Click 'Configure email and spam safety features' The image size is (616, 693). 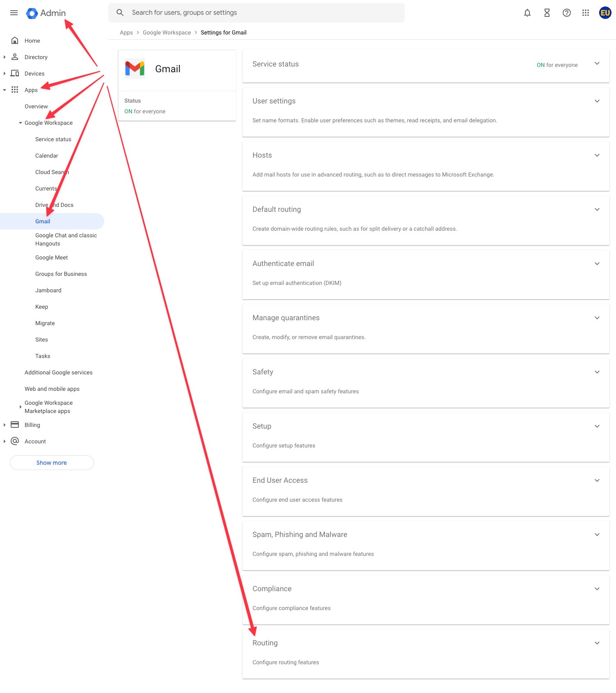tap(306, 391)
